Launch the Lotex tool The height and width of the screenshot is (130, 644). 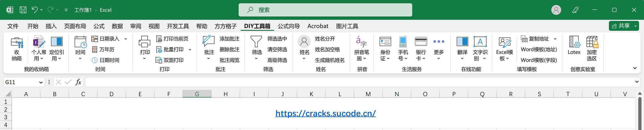click(574, 46)
